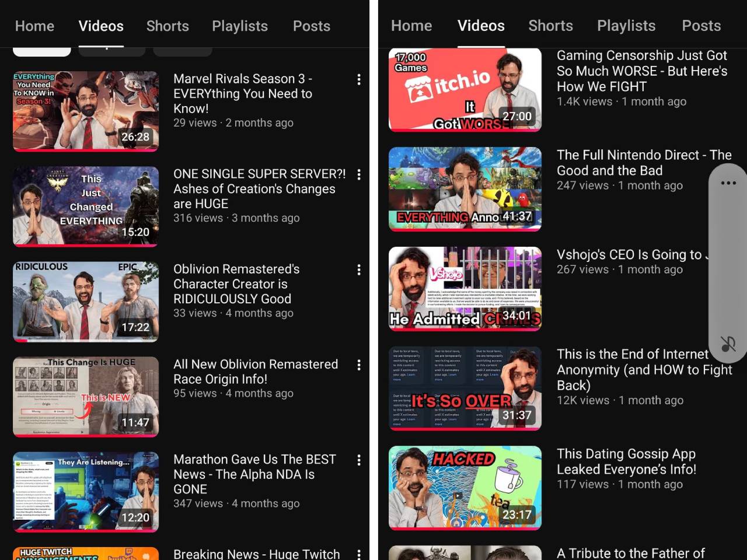Play the itch.io 27:00 video thumbnail
Image resolution: width=747 pixels, height=560 pixels.
tap(465, 90)
